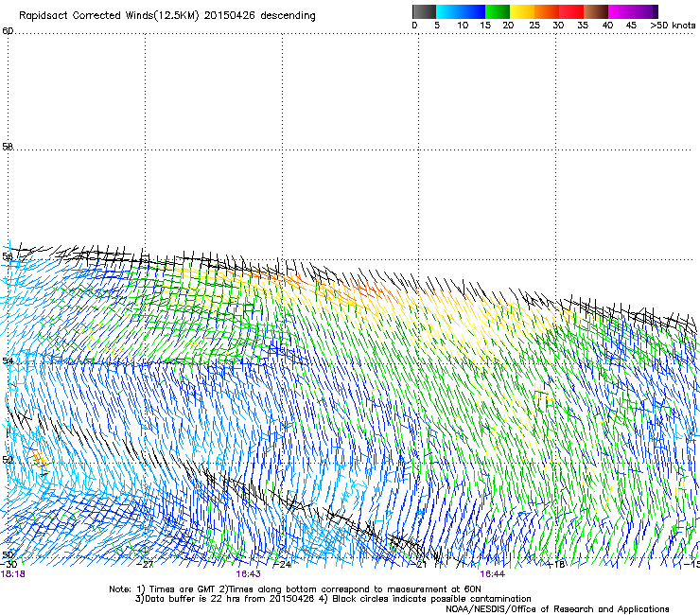Click the latitude label "54"
This screenshot has height=615, width=700.
click(8, 360)
